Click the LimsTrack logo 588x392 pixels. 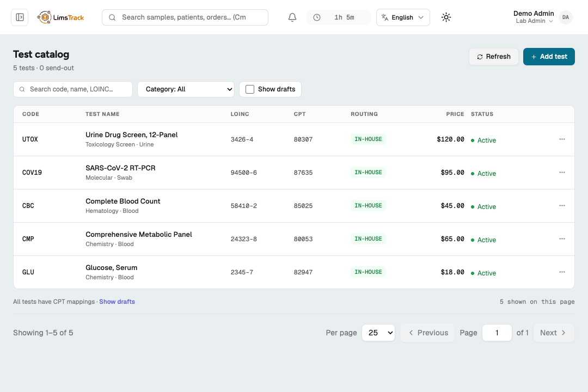click(x=60, y=17)
